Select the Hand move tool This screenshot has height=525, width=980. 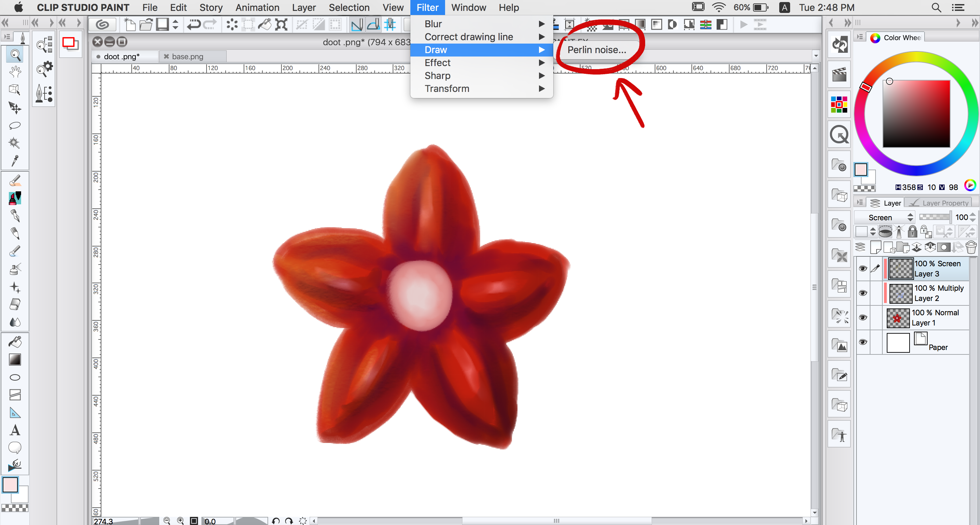pos(15,71)
